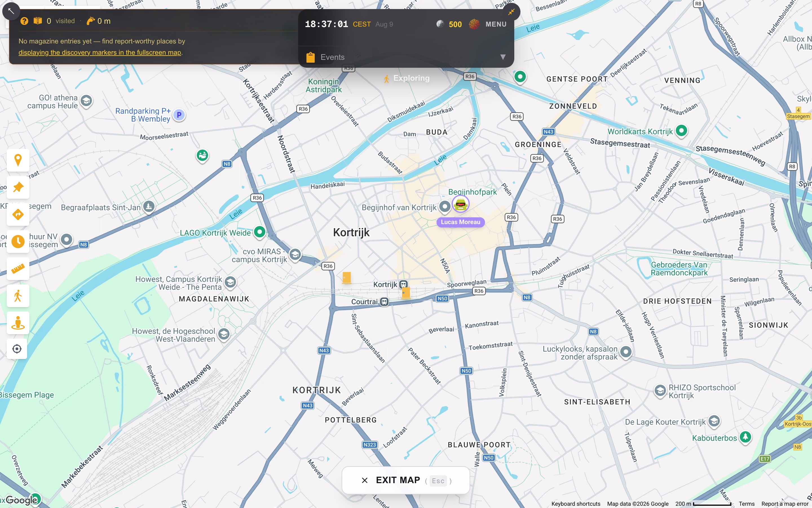
Task: Select the Begijnhof van Kortrijk map pin
Action: point(445,207)
